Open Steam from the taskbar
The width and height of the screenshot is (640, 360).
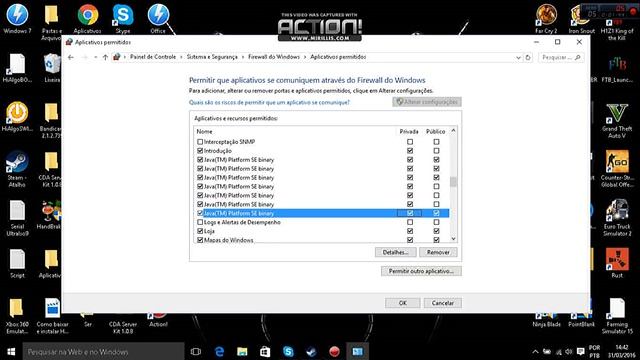311,351
